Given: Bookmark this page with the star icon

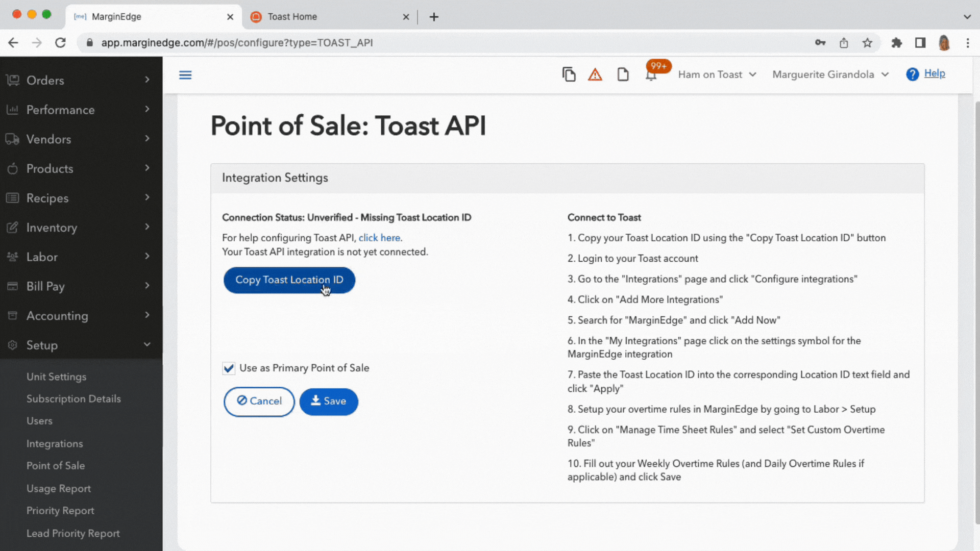Looking at the screenshot, I should click(867, 43).
